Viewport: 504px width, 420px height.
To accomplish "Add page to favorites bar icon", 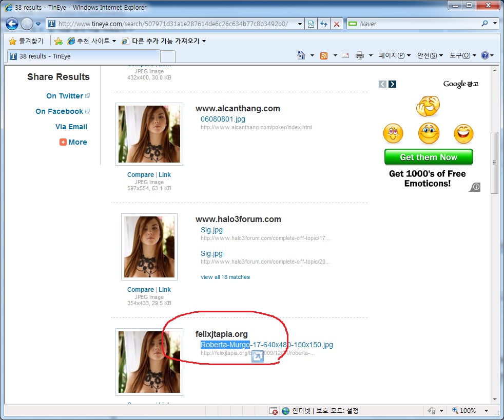I will coord(58,41).
